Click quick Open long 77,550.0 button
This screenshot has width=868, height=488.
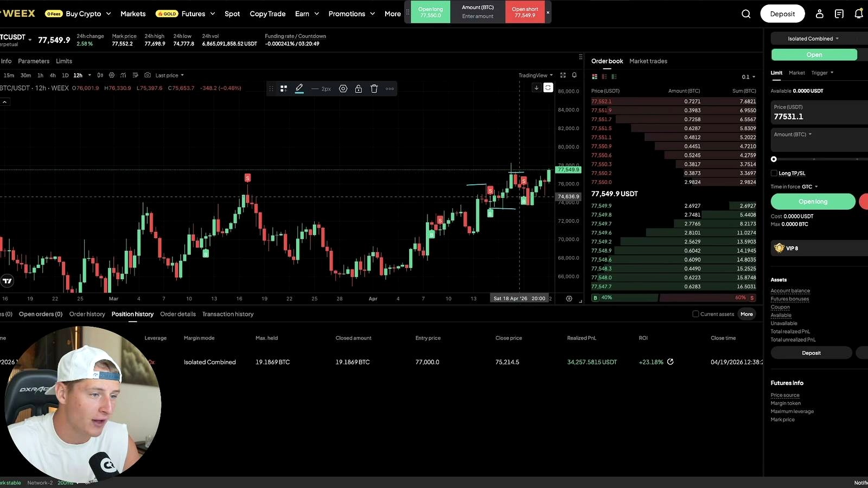point(431,12)
